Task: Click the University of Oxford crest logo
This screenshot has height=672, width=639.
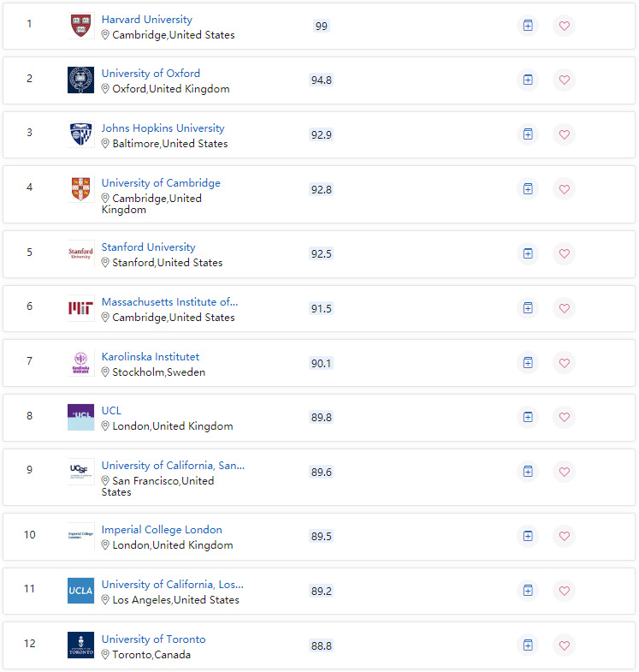Action: pos(81,80)
